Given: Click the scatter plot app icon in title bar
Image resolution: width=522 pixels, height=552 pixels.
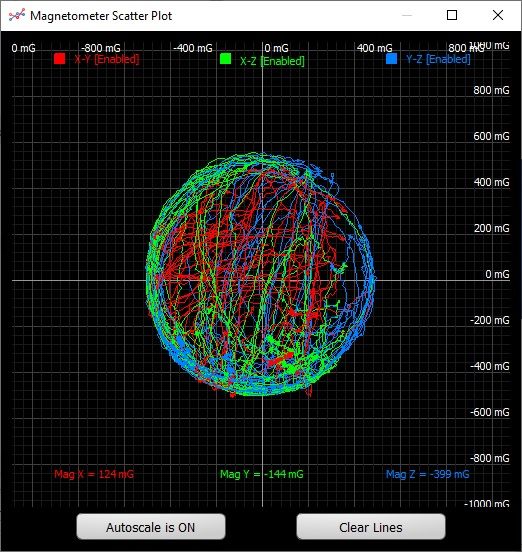Looking at the screenshot, I should 17,15.
